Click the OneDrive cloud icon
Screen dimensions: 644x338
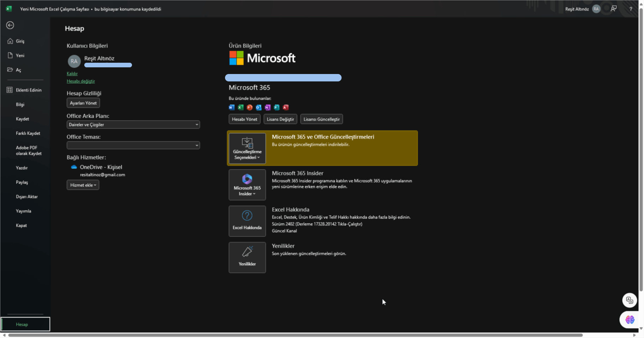click(74, 167)
